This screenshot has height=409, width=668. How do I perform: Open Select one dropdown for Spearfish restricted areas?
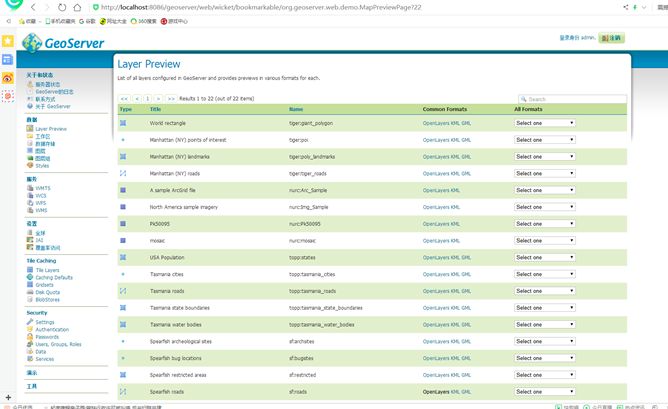[x=544, y=375]
